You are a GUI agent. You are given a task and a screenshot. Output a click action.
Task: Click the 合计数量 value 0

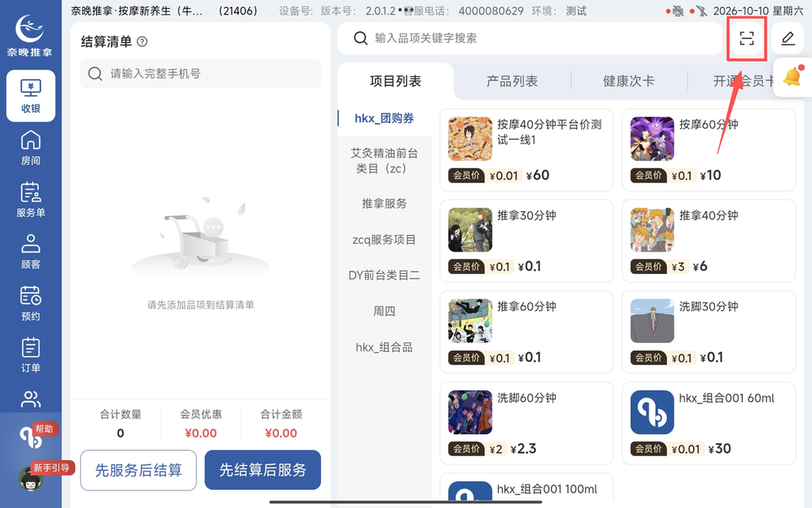(121, 433)
